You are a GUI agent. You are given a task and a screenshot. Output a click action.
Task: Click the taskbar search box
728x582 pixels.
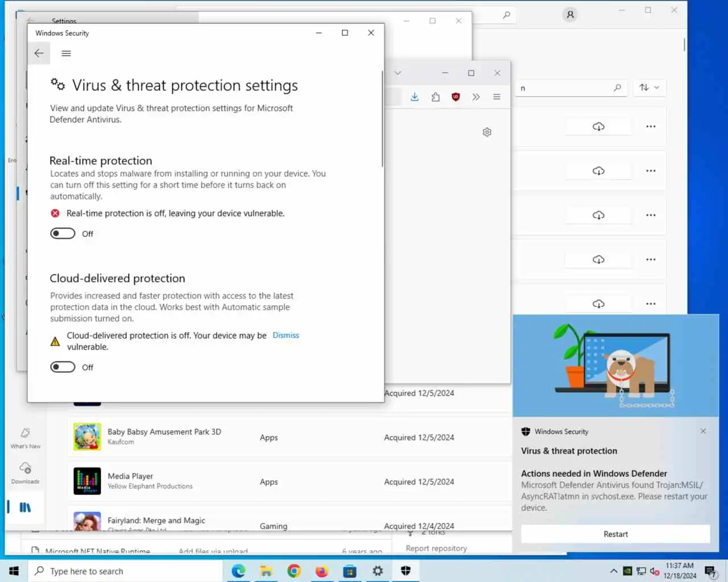point(125,571)
